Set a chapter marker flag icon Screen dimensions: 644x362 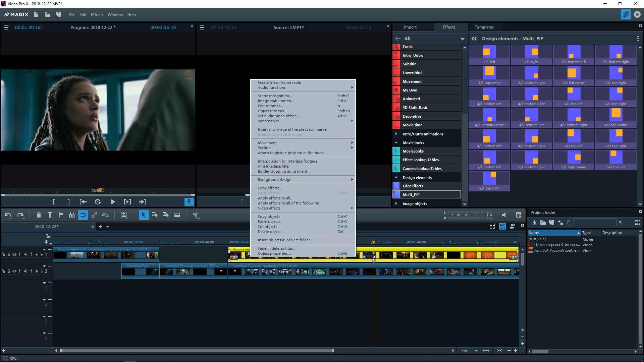pyautogui.click(x=61, y=215)
